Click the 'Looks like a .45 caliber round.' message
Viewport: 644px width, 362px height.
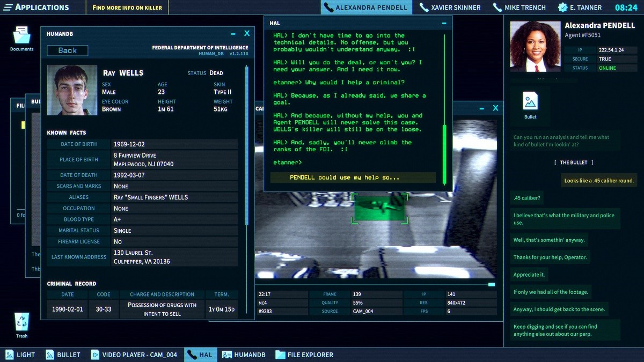[x=599, y=181]
